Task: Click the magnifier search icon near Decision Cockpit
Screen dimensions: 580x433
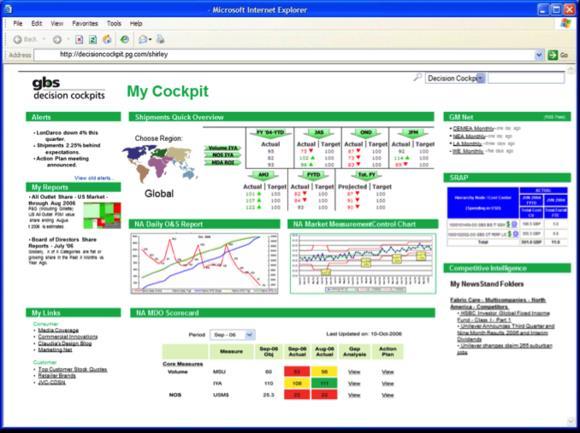Action: (x=417, y=78)
